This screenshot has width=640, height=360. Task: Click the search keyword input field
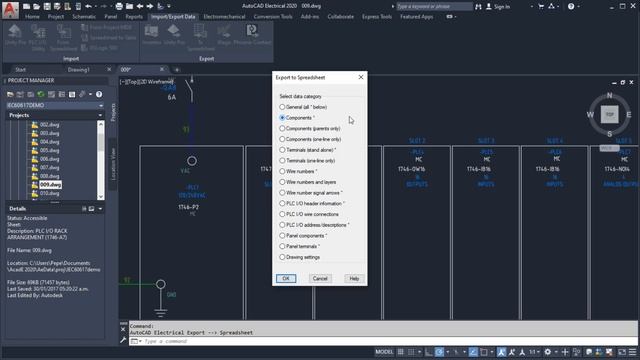[x=434, y=7]
